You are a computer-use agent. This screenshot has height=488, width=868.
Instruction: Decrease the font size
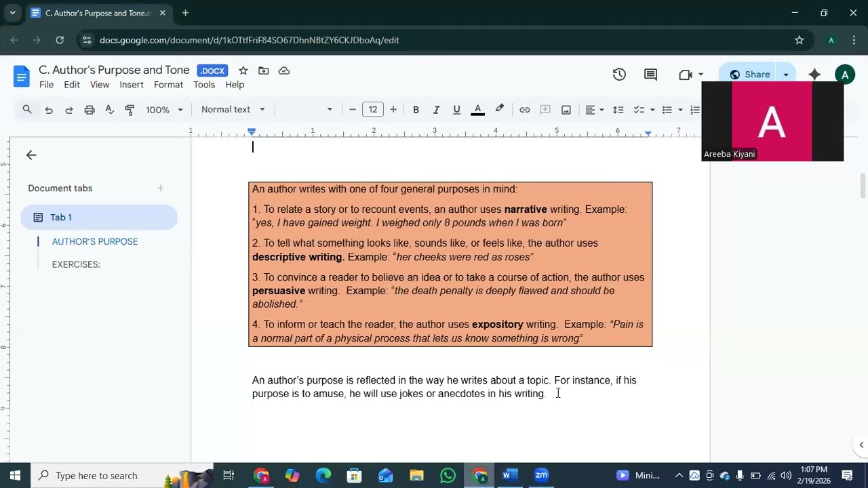coord(353,110)
